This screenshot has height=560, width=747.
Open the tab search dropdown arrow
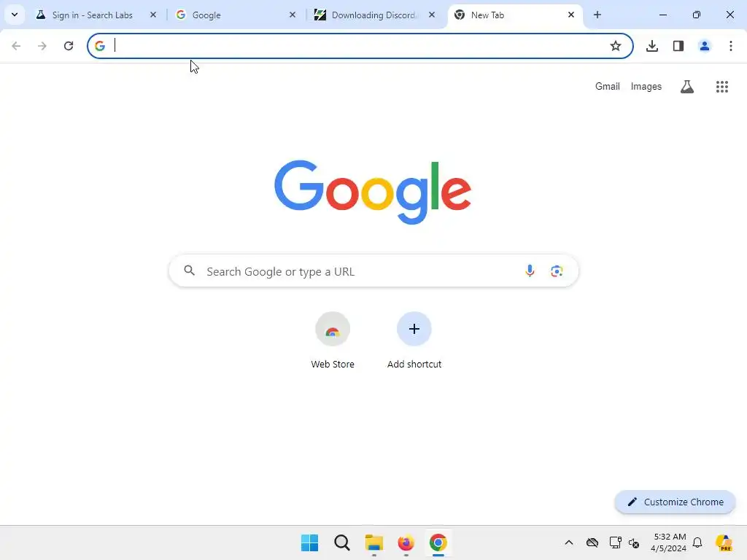15,15
